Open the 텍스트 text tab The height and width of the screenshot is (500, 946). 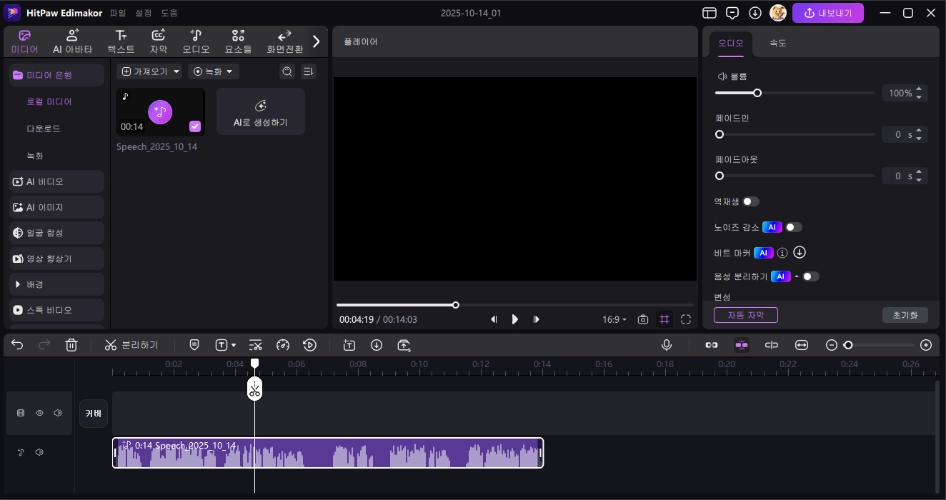(121, 41)
